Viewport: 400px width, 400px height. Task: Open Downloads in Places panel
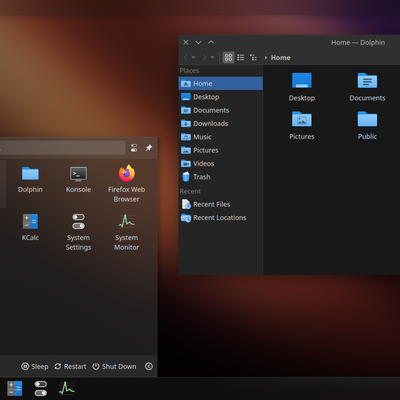pyautogui.click(x=221, y=123)
